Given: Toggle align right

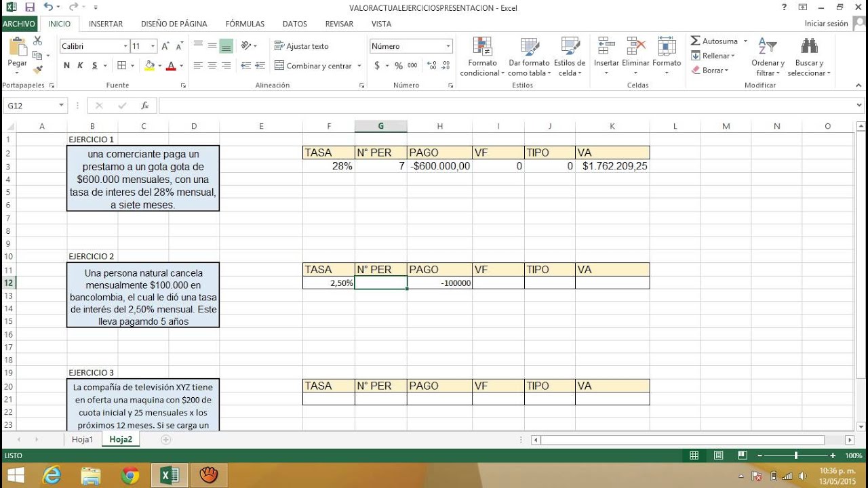Looking at the screenshot, I should [x=226, y=66].
